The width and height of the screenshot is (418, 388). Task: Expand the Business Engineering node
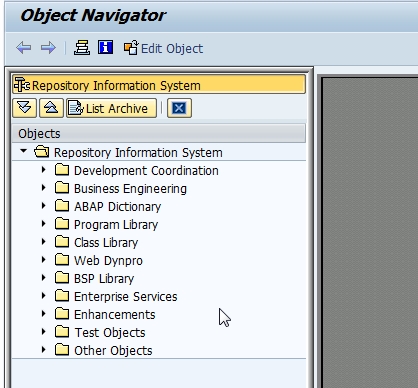[44, 188]
